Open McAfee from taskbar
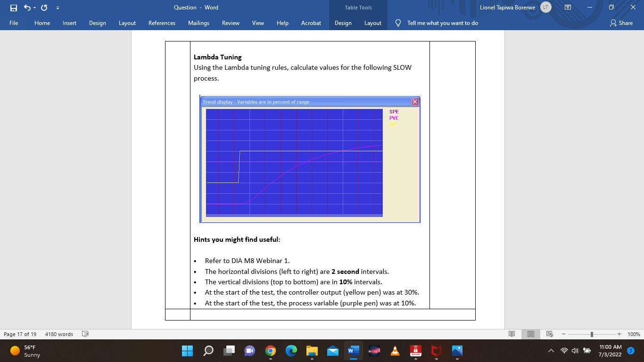The image size is (644, 362). pyautogui.click(x=436, y=351)
